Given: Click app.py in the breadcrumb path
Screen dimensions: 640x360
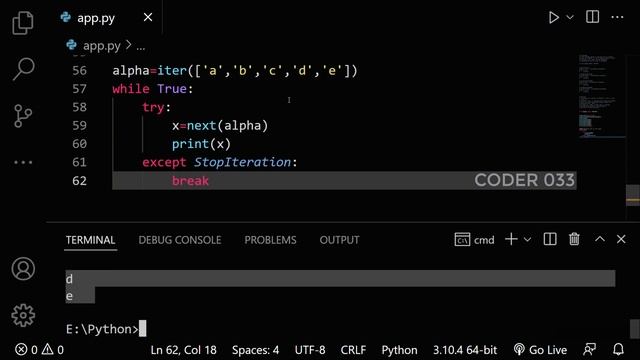Looking at the screenshot, I should click(x=102, y=46).
